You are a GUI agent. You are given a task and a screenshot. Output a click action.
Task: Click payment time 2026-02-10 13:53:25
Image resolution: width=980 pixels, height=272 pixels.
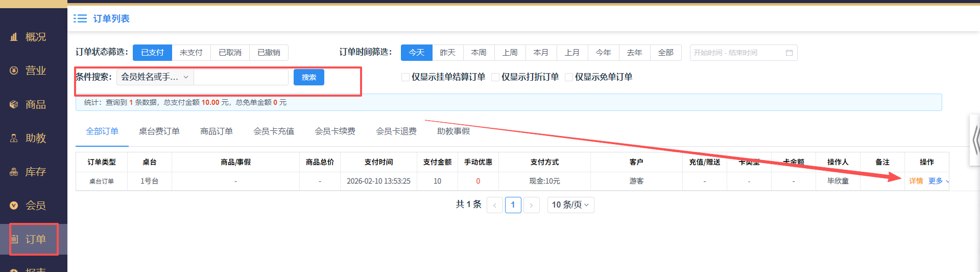pyautogui.click(x=378, y=181)
